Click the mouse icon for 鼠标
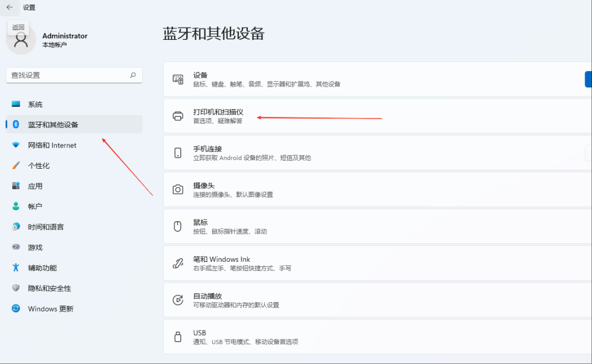Image resolution: width=592 pixels, height=364 pixels. click(x=177, y=226)
